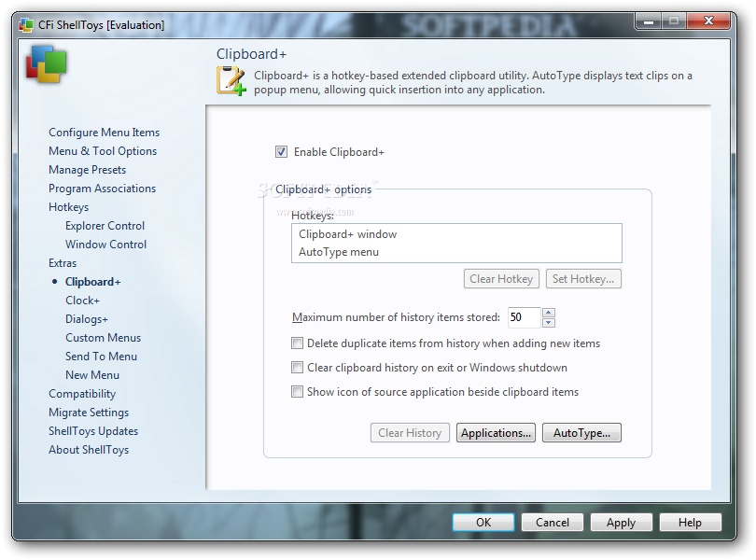The height and width of the screenshot is (560, 756).
Task: Open Help for this dialog
Action: (690, 523)
